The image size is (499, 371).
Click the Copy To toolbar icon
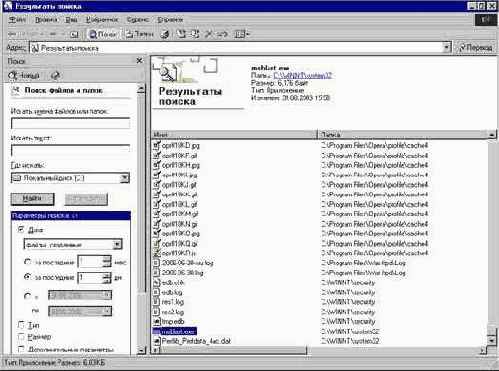(195, 34)
